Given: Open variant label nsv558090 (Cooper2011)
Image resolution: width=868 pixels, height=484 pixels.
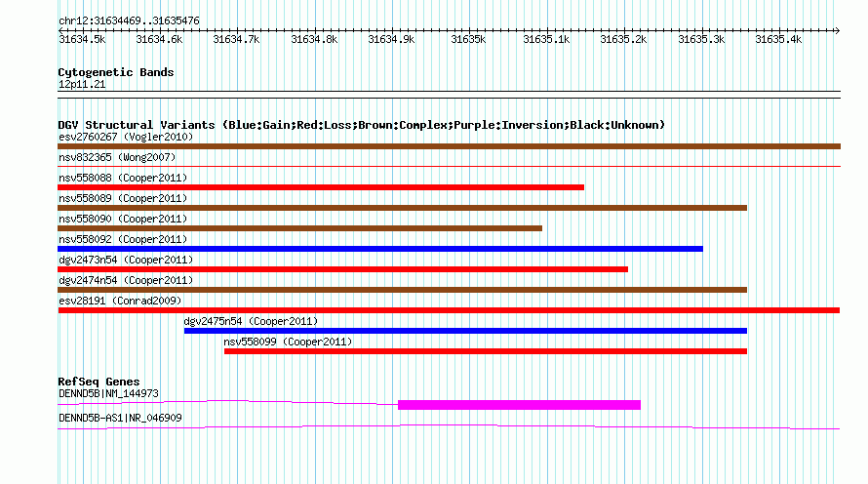Looking at the screenshot, I should (123, 219).
